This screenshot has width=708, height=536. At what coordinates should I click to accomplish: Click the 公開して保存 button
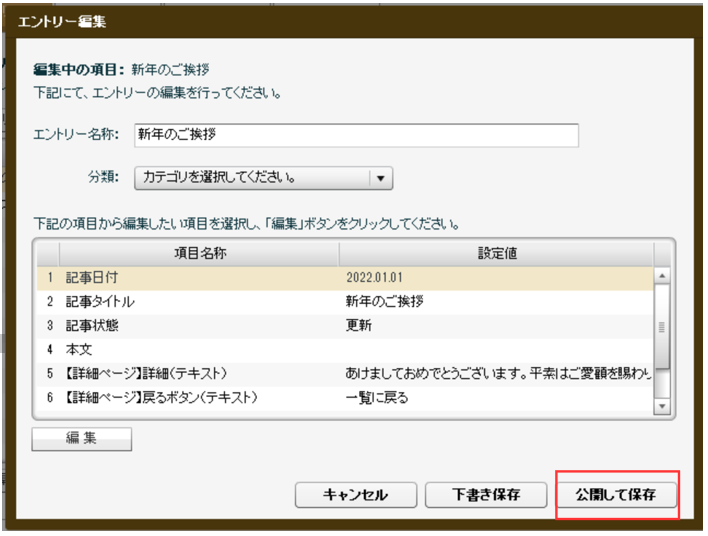pos(616,495)
